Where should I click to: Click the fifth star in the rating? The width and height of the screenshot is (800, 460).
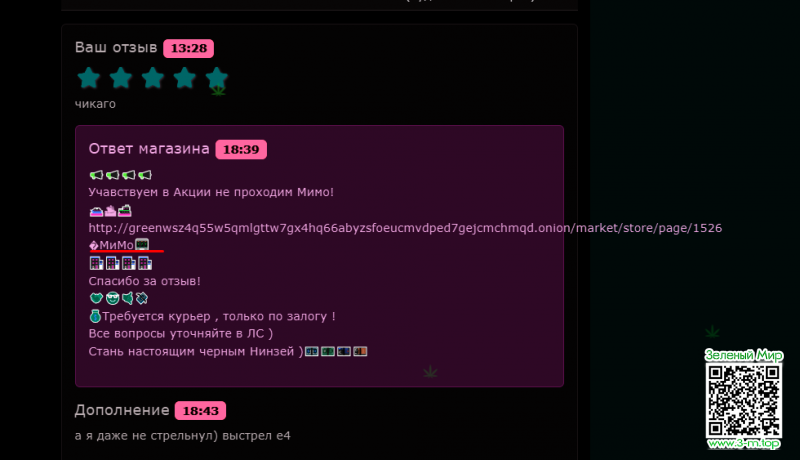coord(217,78)
